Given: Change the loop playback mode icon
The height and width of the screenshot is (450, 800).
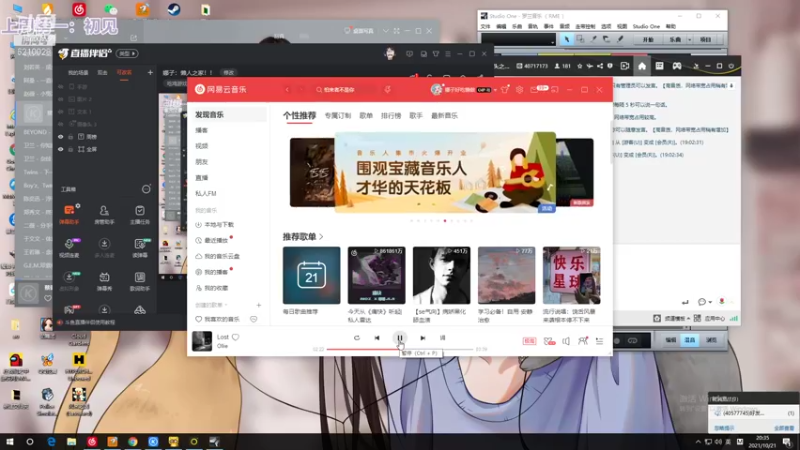Looking at the screenshot, I should pyautogui.click(x=357, y=338).
